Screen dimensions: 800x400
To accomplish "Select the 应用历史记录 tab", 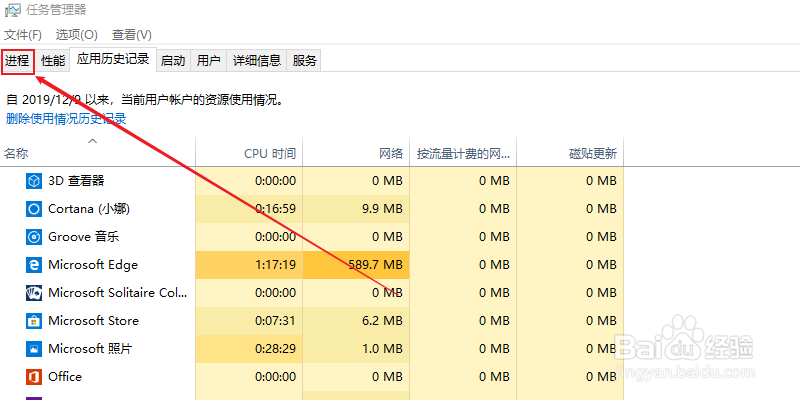I will (113, 59).
